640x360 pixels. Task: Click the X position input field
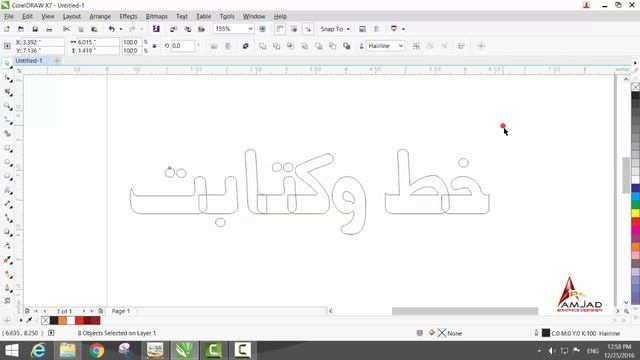point(42,42)
